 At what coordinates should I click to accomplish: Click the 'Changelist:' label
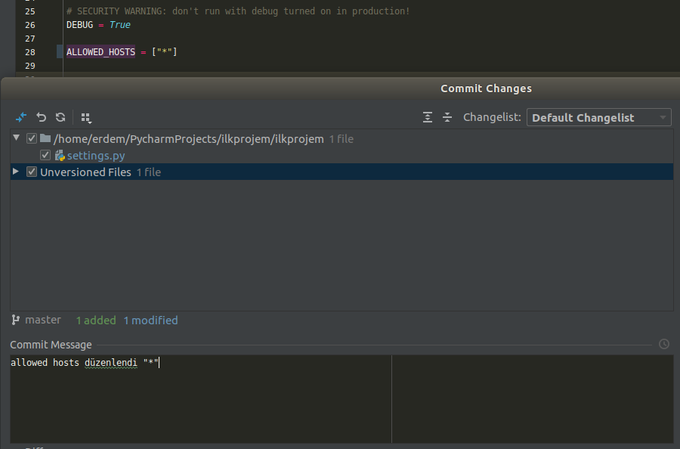tap(492, 118)
